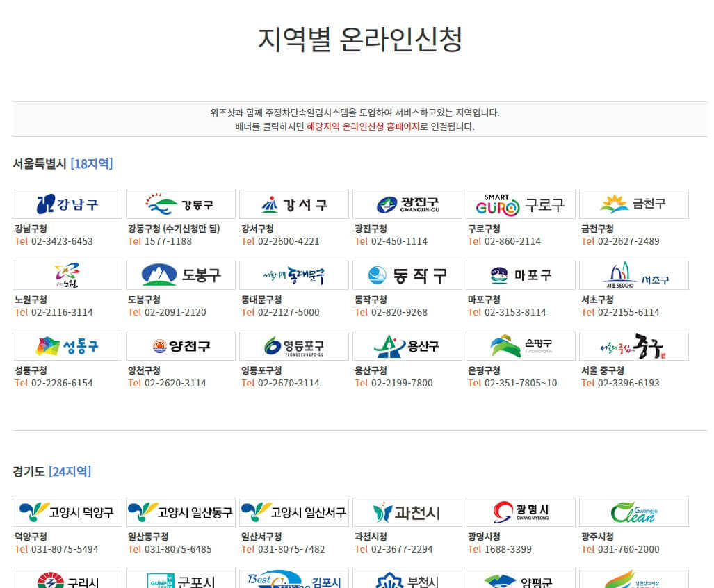
Task: Select the 용산구 blue star emblem
Action: click(407, 345)
